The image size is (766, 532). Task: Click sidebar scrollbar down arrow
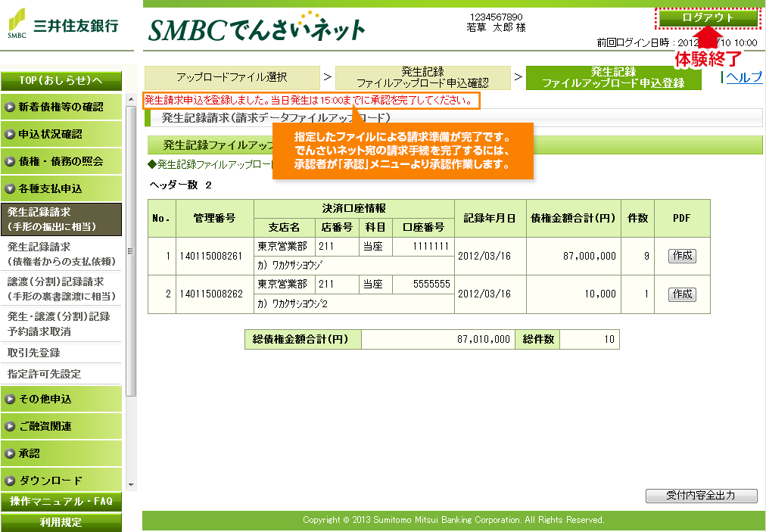tap(131, 484)
